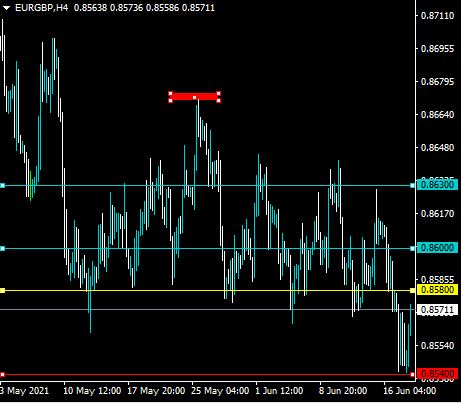Click the 0.86170 price scale label
This screenshot has width=461, height=403.
pos(437,214)
